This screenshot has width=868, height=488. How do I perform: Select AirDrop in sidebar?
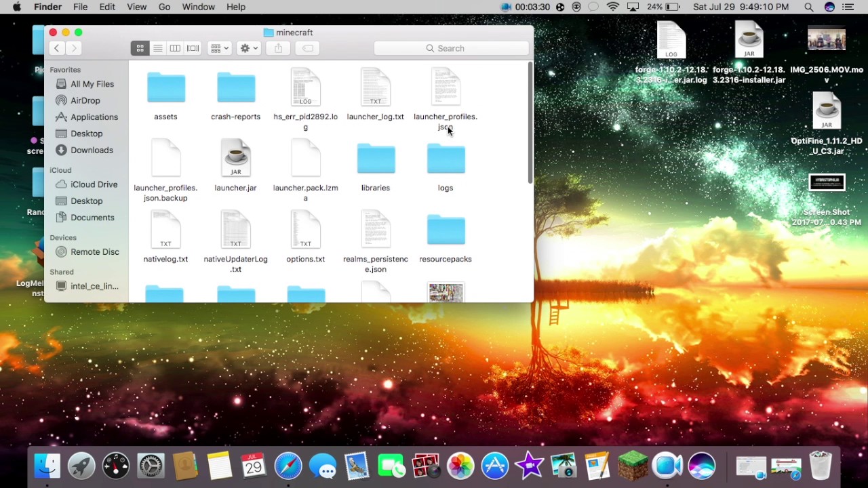click(86, 100)
